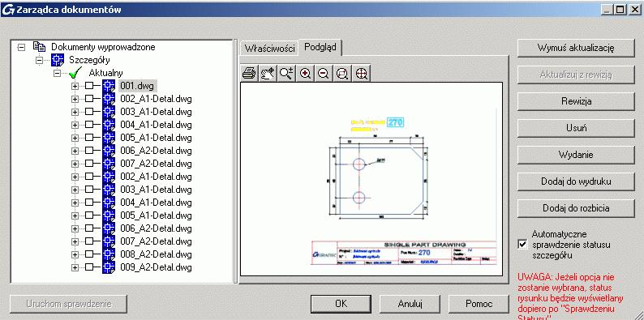The width and height of the screenshot is (644, 320).
Task: Click the blue Szczegóły node icon
Action: coord(57,60)
